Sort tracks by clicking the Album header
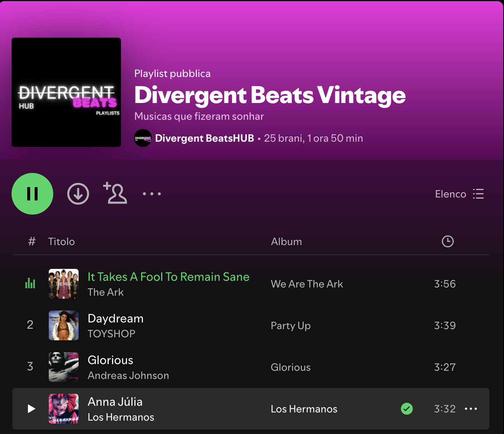 [x=286, y=241]
